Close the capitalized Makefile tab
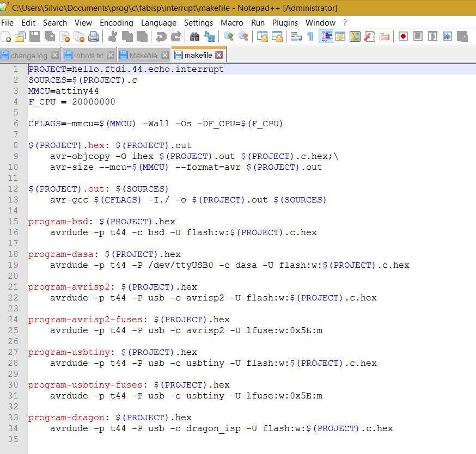 click(165, 55)
